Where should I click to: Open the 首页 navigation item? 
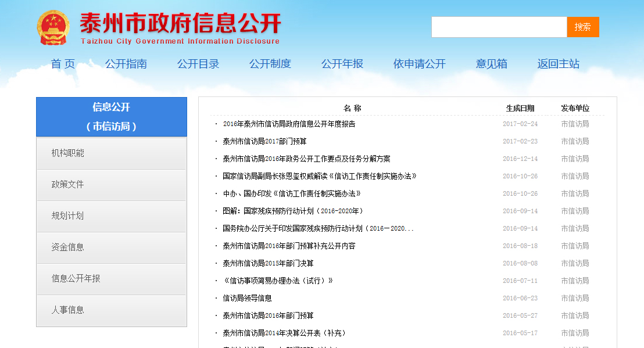(x=63, y=63)
